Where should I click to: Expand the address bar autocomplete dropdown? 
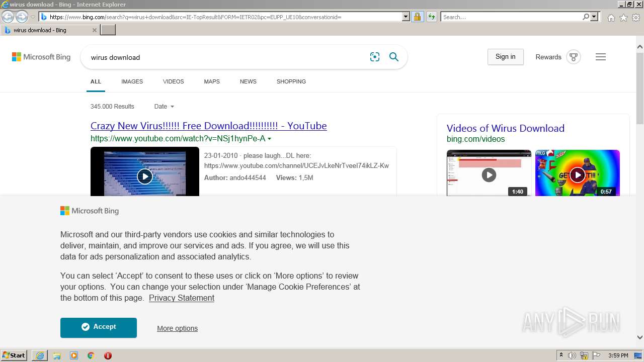pyautogui.click(x=406, y=17)
